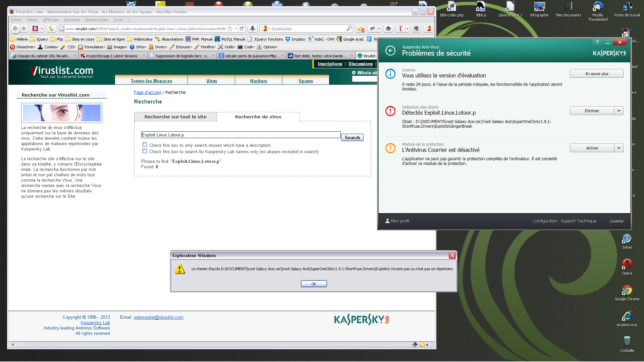Open Firefox Marque-pages menu
Viewport: 644px width, 362px height.
97,20
